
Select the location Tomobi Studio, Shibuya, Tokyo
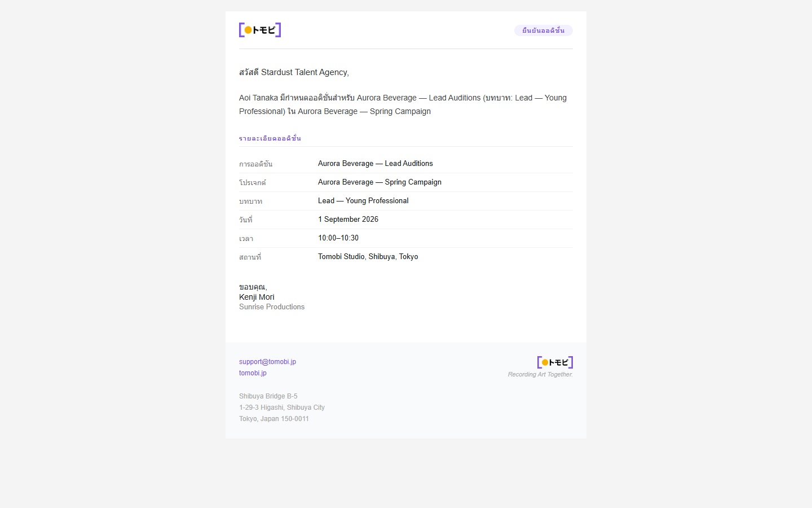368,257
